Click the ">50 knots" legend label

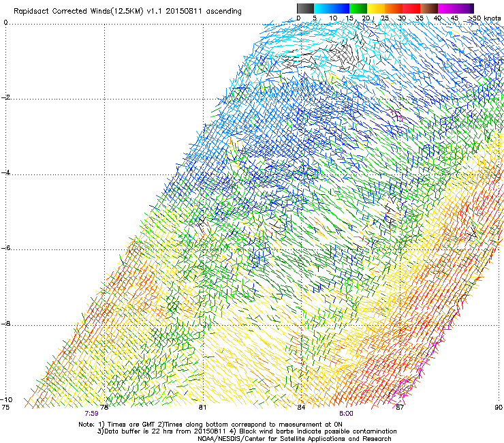pos(484,18)
